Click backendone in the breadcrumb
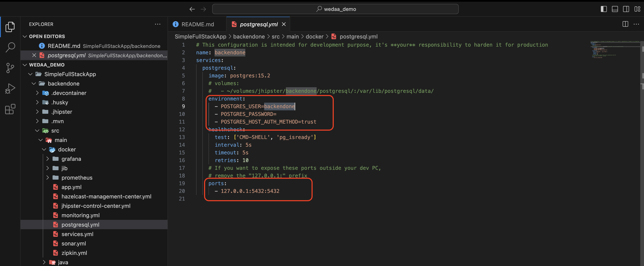This screenshot has height=266, width=644. pyautogui.click(x=249, y=37)
